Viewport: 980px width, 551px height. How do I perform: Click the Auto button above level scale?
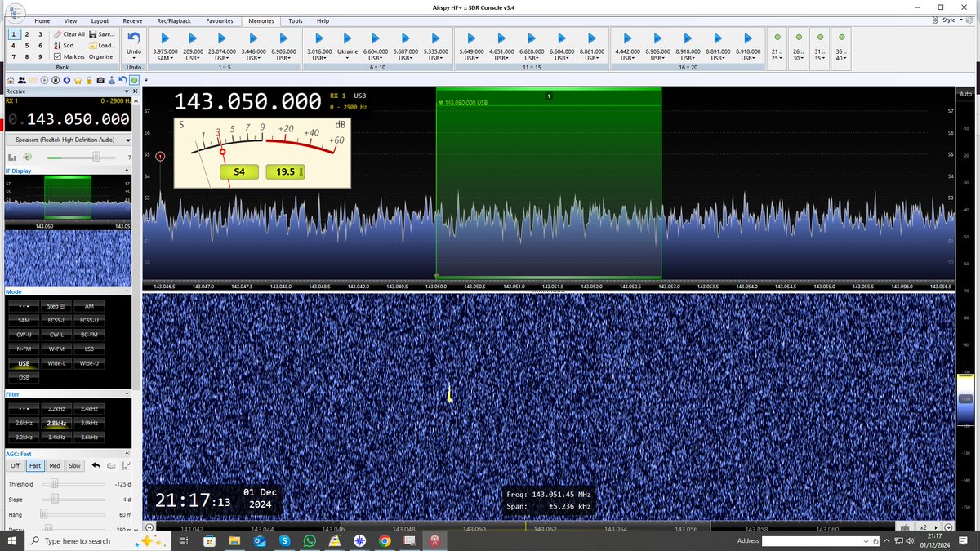(965, 92)
